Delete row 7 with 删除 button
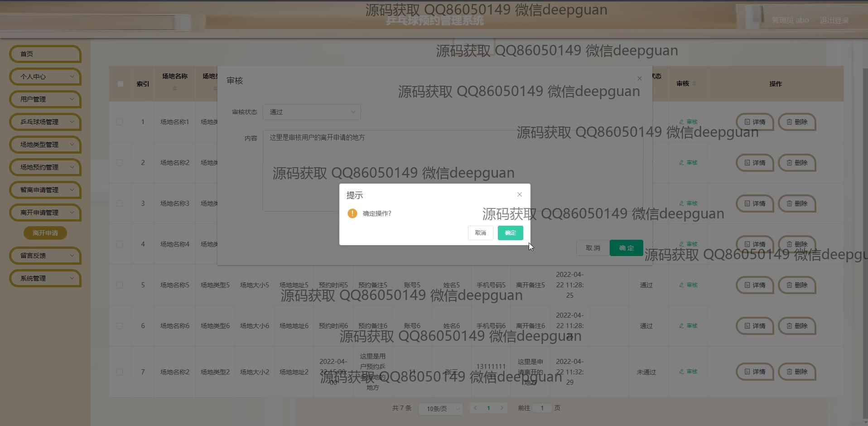 click(797, 372)
